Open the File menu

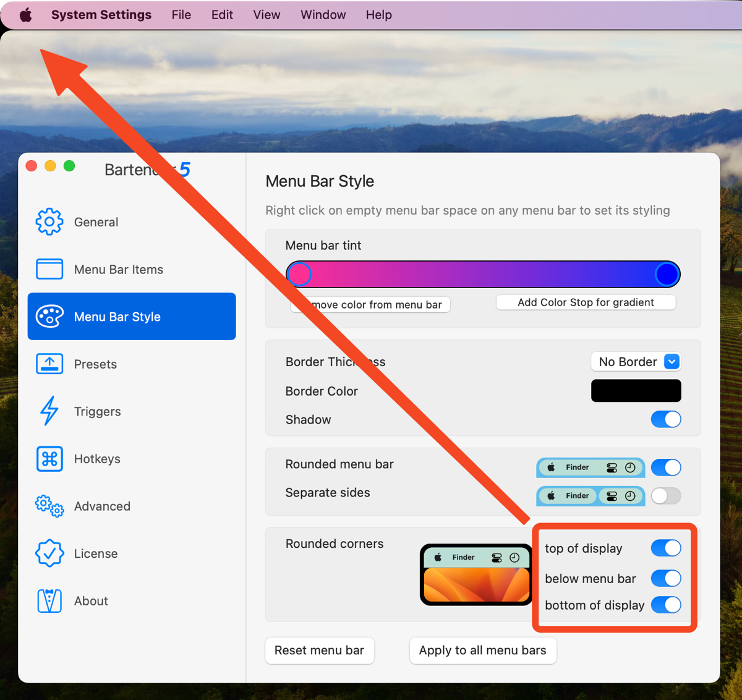pyautogui.click(x=181, y=15)
